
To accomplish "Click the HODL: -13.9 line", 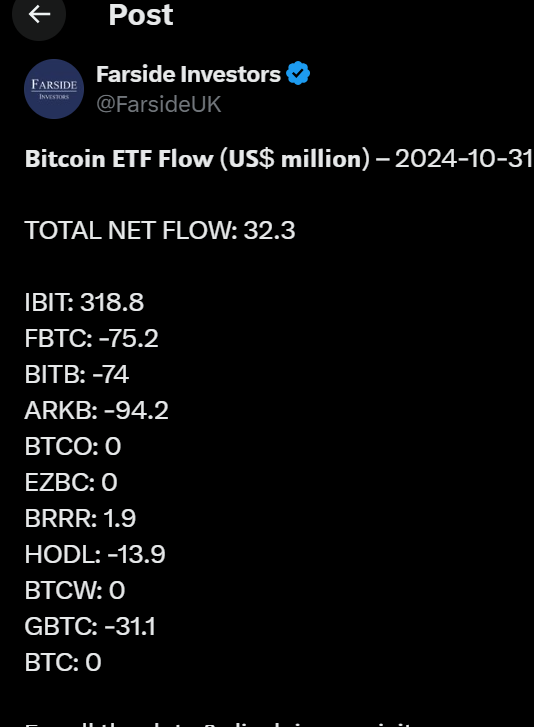I will click(x=95, y=554).
